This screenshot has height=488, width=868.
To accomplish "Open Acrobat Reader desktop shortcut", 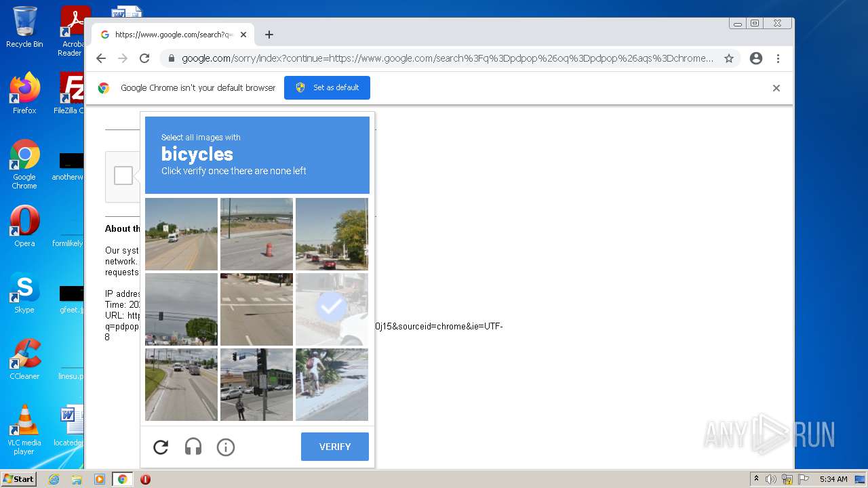I will pyautogui.click(x=71, y=31).
